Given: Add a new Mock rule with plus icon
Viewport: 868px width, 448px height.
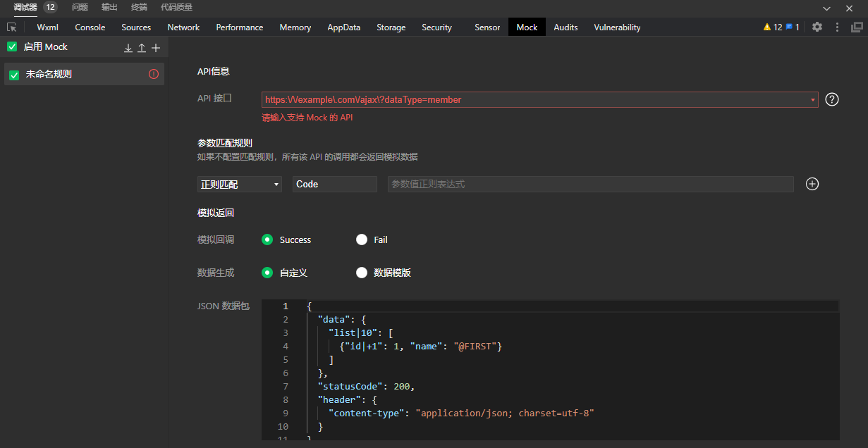Looking at the screenshot, I should [156, 48].
